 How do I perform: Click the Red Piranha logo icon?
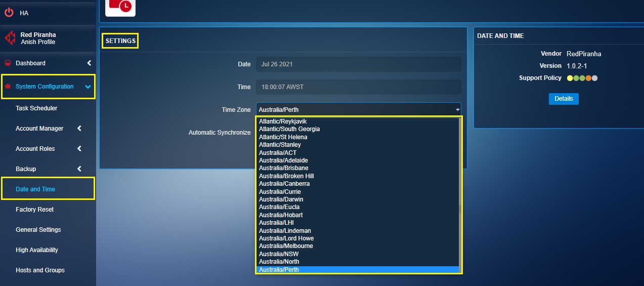coord(10,38)
